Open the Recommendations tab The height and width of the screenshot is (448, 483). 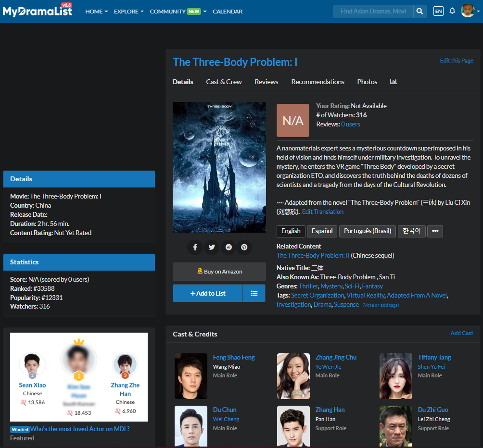[318, 82]
